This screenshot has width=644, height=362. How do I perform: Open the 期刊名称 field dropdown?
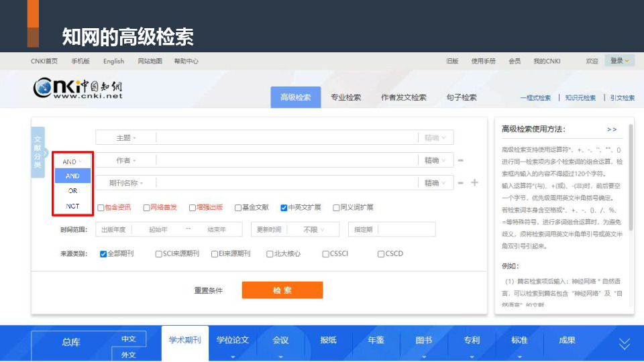coord(125,183)
